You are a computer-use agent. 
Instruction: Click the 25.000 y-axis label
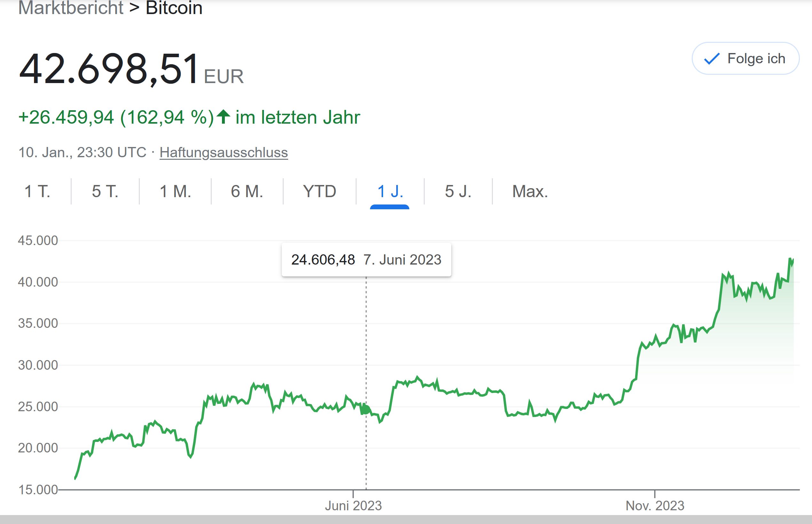coord(38,407)
